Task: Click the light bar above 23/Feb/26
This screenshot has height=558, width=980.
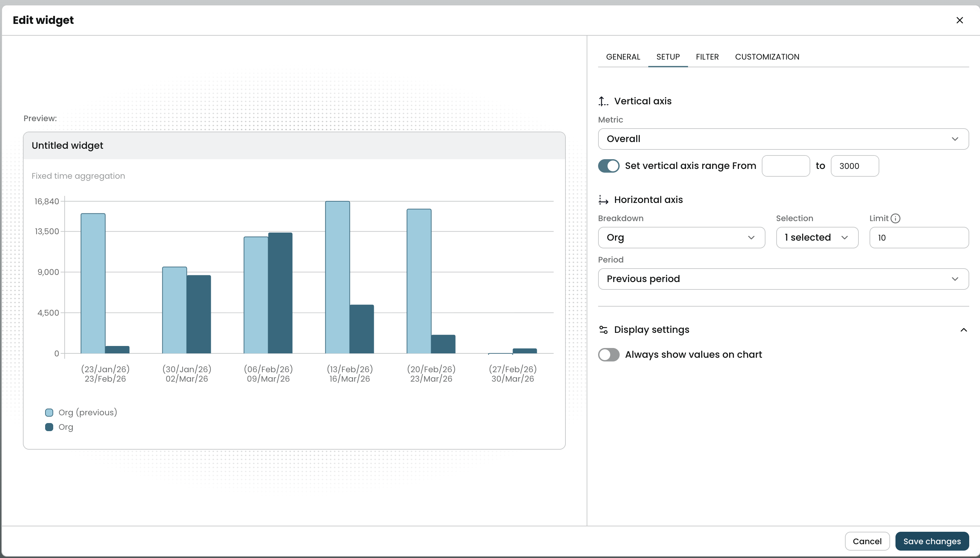Action: (x=93, y=284)
